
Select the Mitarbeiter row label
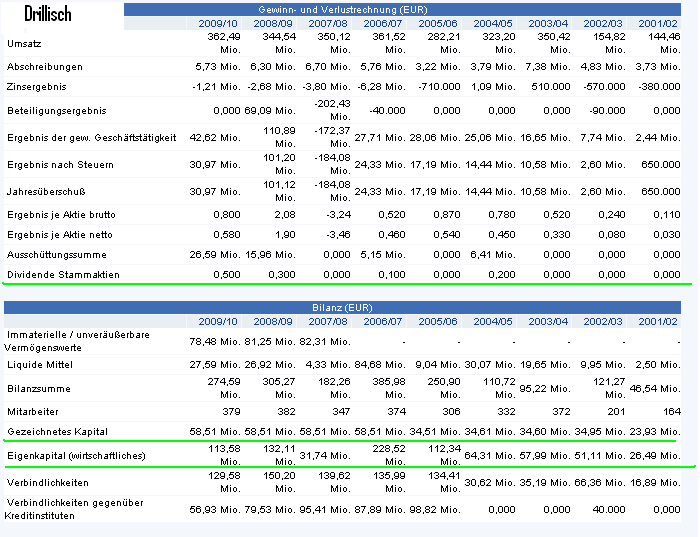(x=33, y=412)
